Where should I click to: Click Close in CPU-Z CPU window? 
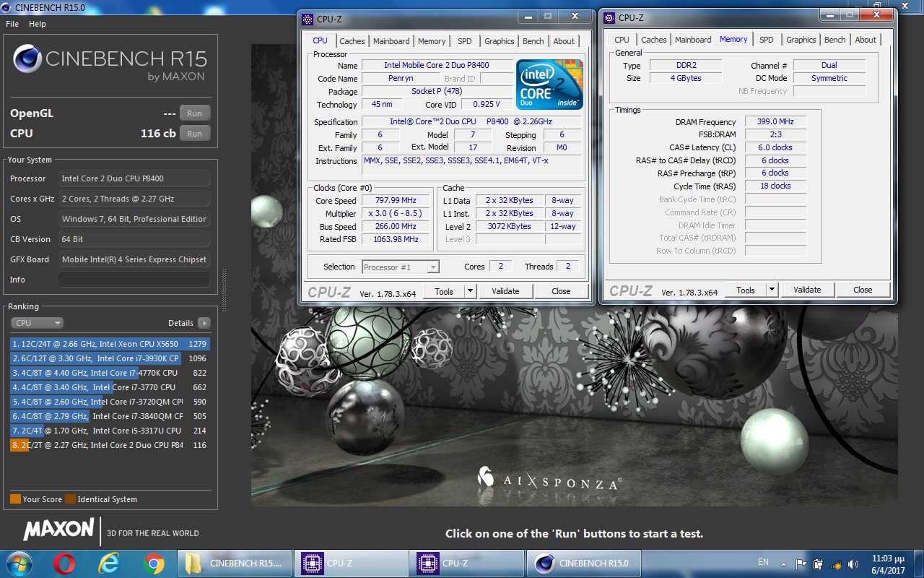[x=561, y=291]
